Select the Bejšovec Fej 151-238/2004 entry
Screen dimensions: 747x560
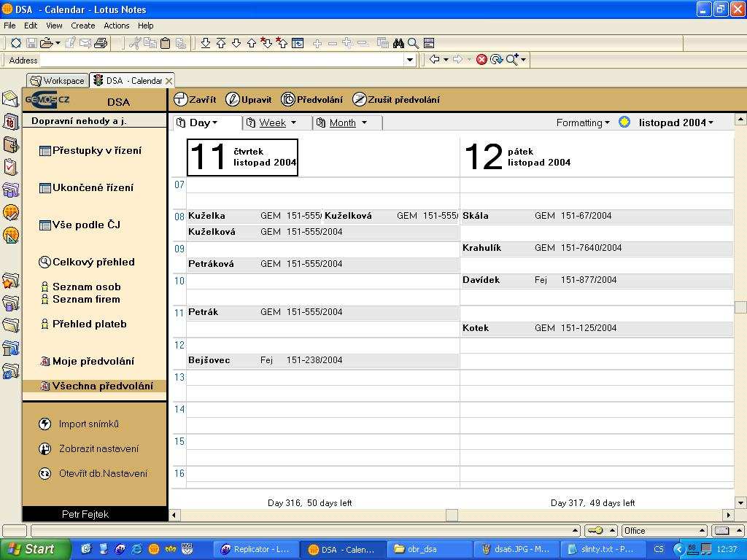point(323,360)
